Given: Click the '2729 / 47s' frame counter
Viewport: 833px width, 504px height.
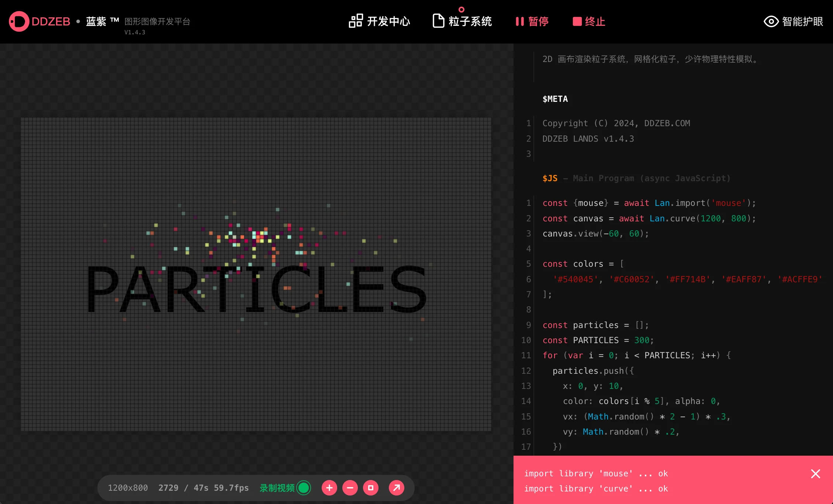Looking at the screenshot, I should [183, 488].
